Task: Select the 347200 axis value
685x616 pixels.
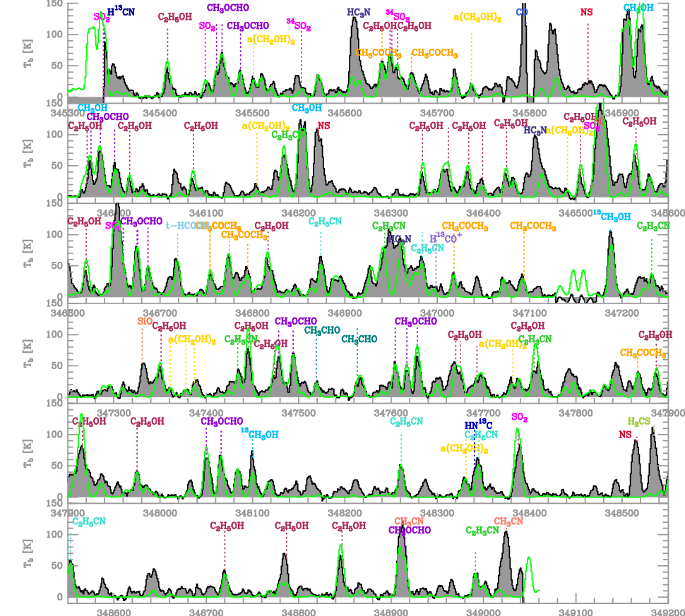Action: click(621, 313)
